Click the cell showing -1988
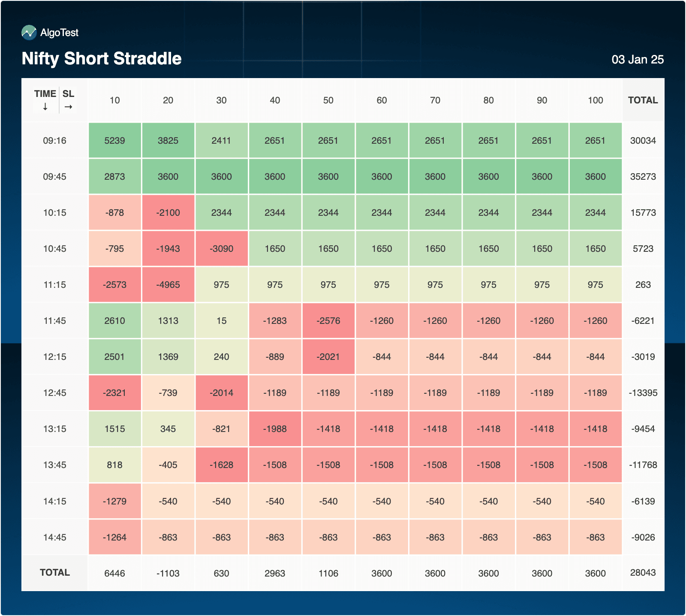686x616 pixels. point(275,429)
